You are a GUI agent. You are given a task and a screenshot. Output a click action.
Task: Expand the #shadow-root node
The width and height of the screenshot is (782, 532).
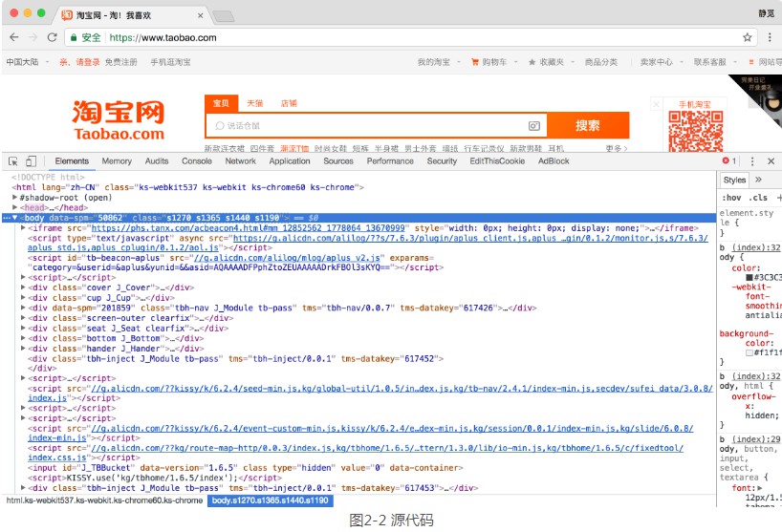[x=15, y=198]
